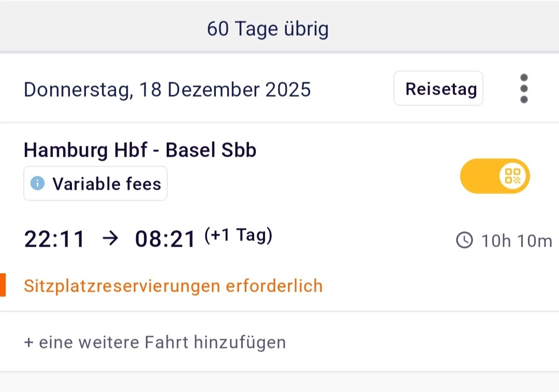Click the arrow between departure and arrival times
The width and height of the screenshot is (559, 392).
(x=110, y=239)
